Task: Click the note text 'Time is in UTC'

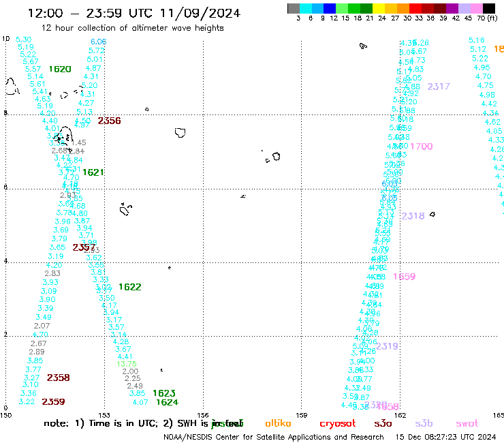Action: point(123,423)
